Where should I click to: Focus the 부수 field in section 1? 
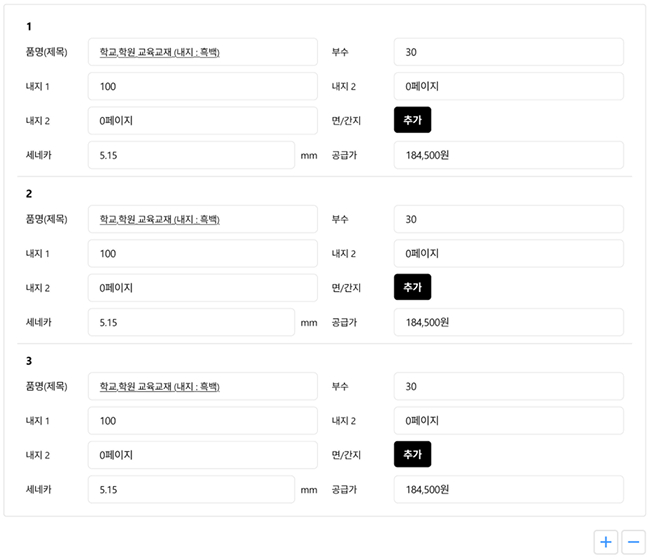(508, 52)
